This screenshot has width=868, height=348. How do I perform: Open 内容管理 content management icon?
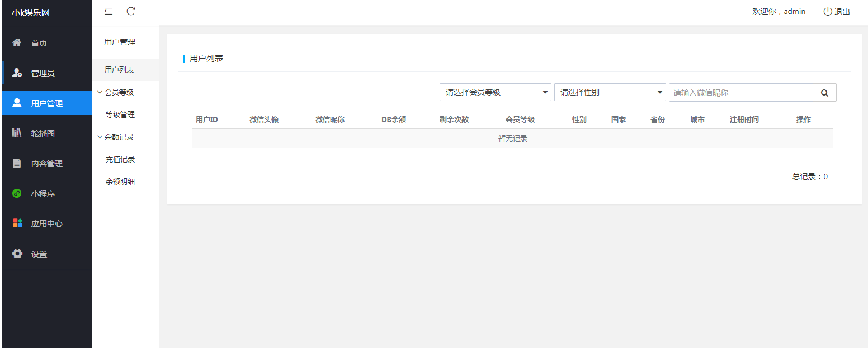(x=17, y=163)
